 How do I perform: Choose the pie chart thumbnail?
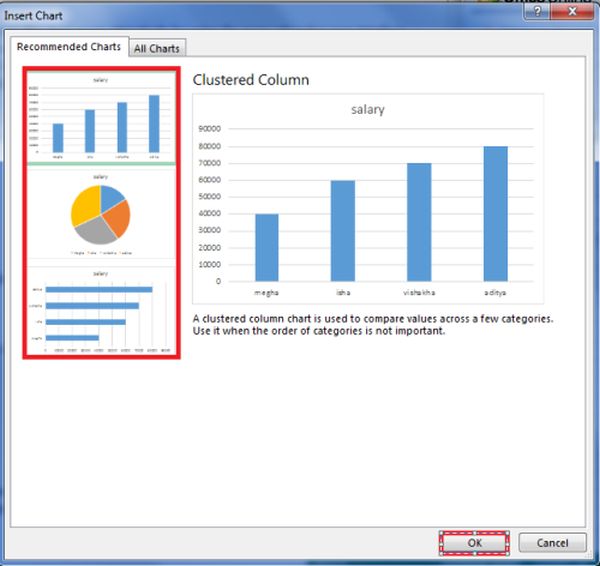pyautogui.click(x=101, y=214)
